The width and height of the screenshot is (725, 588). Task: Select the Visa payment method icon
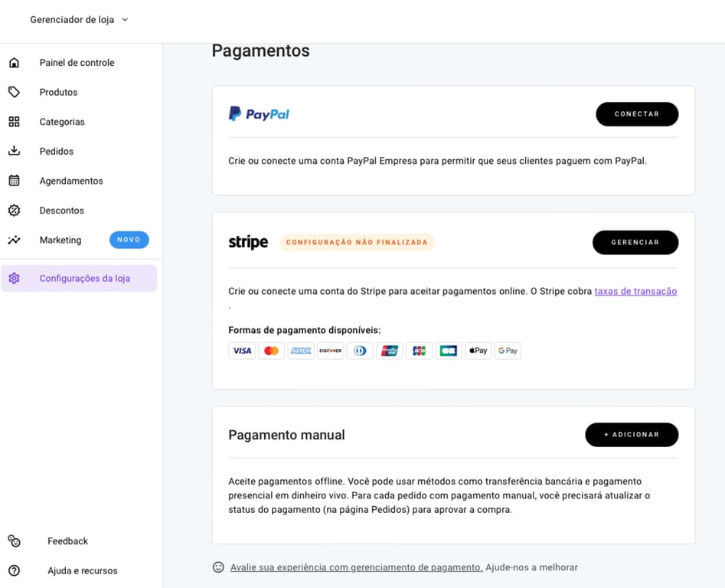(241, 350)
